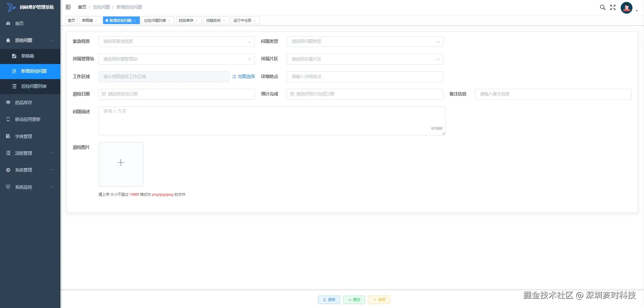Collapse the 巡检问题 sidebar menu arrow
The height and width of the screenshot is (308, 644).
point(52,40)
